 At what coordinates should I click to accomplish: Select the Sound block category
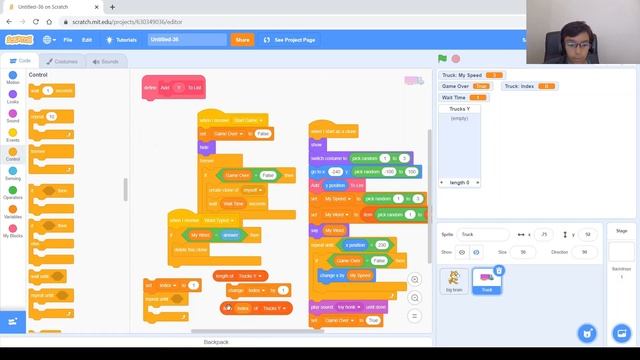13,116
